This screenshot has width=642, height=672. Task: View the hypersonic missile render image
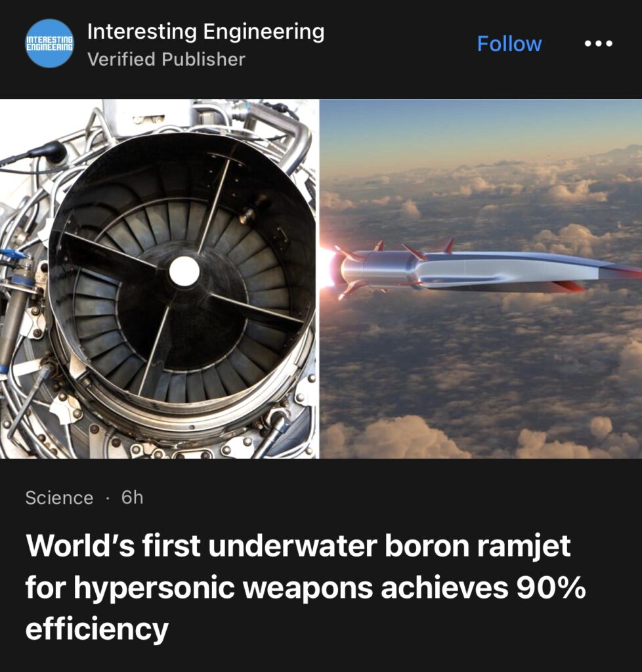point(481,278)
